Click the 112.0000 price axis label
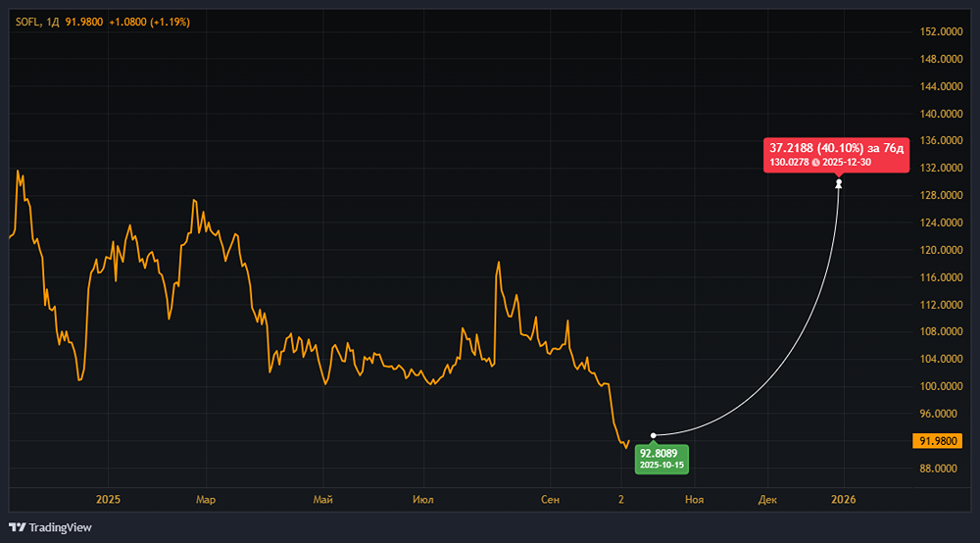This screenshot has width=980, height=543. [941, 305]
